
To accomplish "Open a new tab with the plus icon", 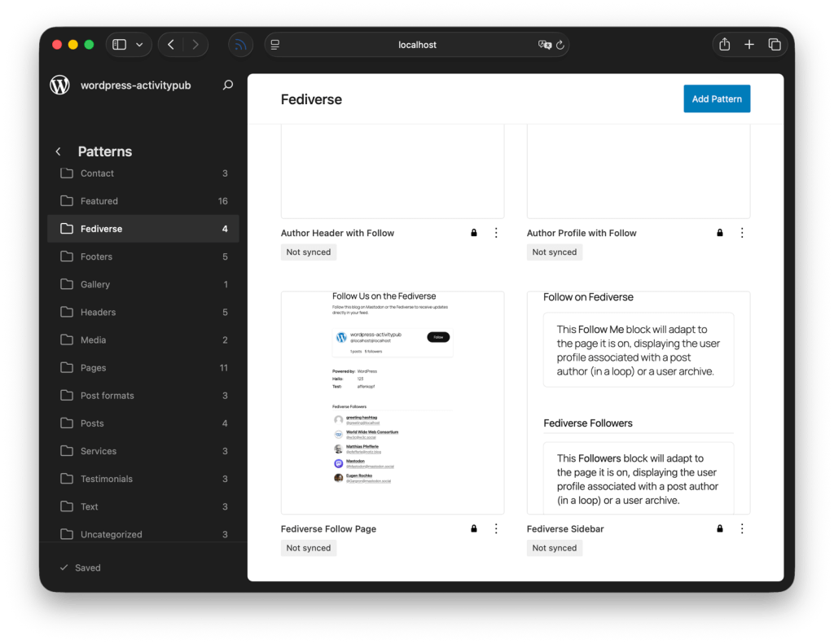I will click(x=749, y=45).
